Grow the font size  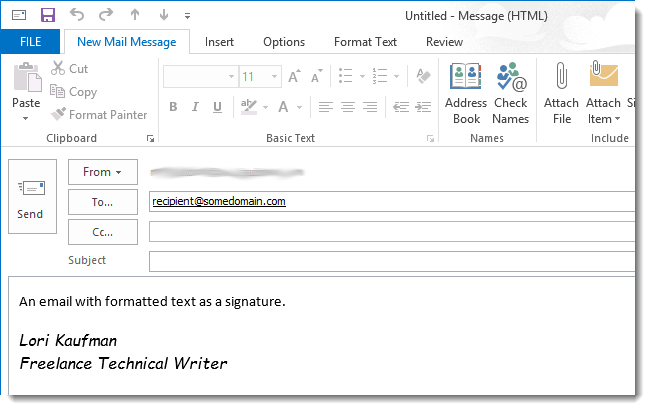(x=294, y=76)
